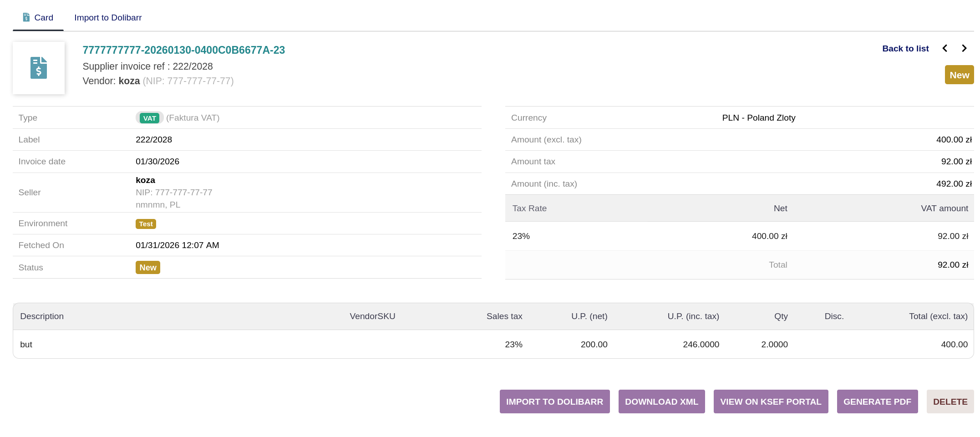The height and width of the screenshot is (437, 980).
Task: Go to previous invoice with left chevron
Action: 945,48
